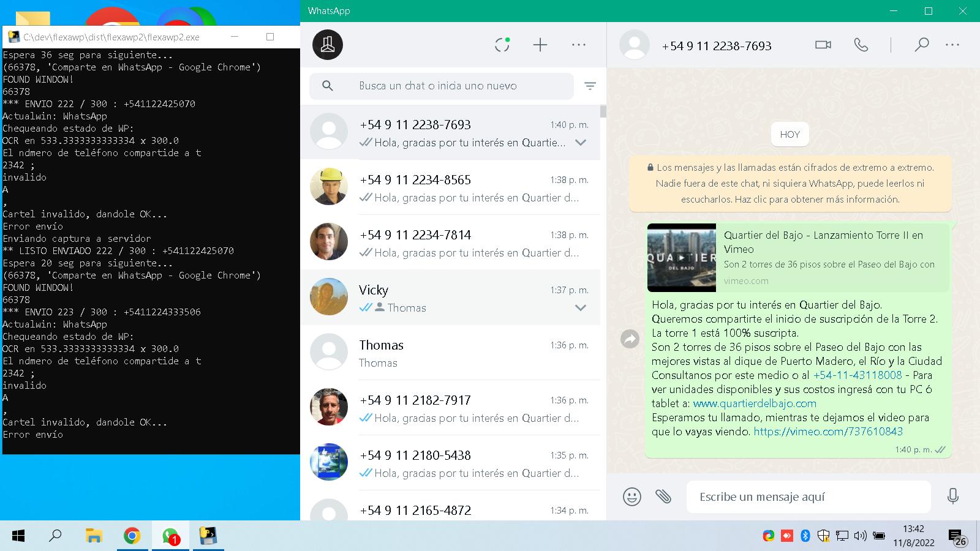
Task: Switch to flexawp2 Python taskbar icon
Action: 208,536
